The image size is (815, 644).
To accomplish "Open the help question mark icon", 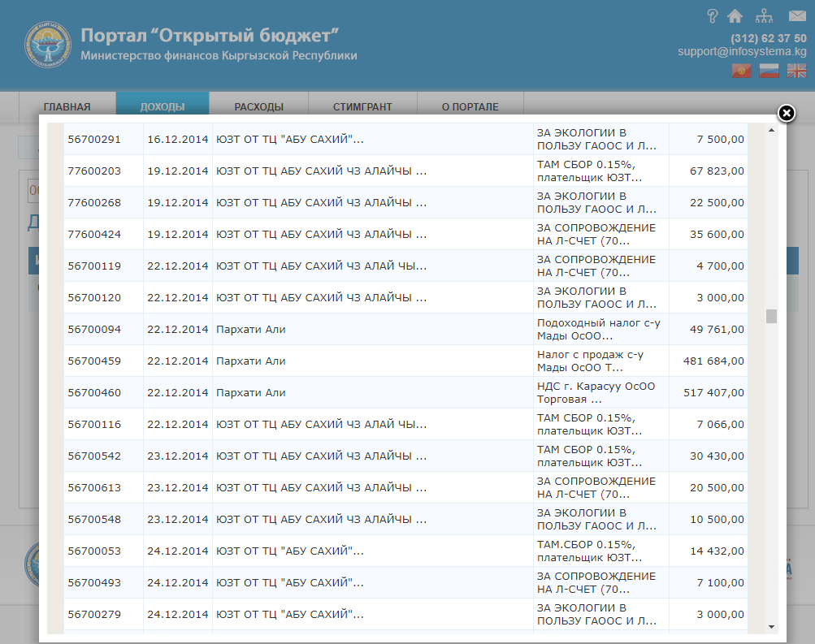I will coord(713,16).
